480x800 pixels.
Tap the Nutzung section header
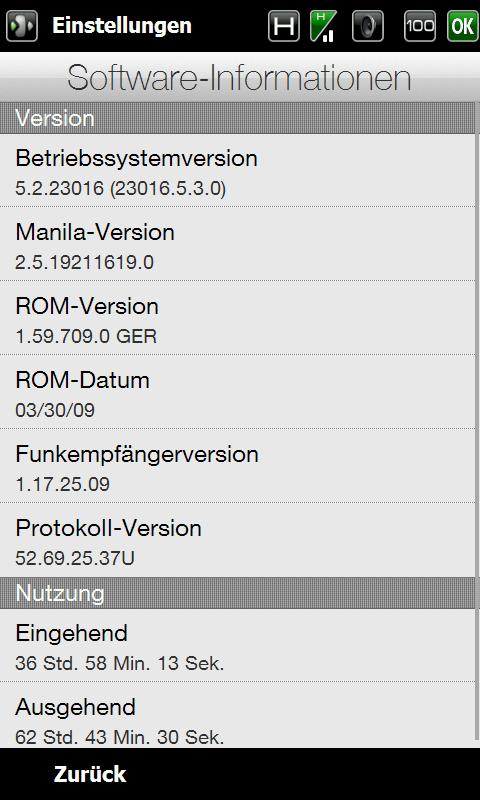237,593
